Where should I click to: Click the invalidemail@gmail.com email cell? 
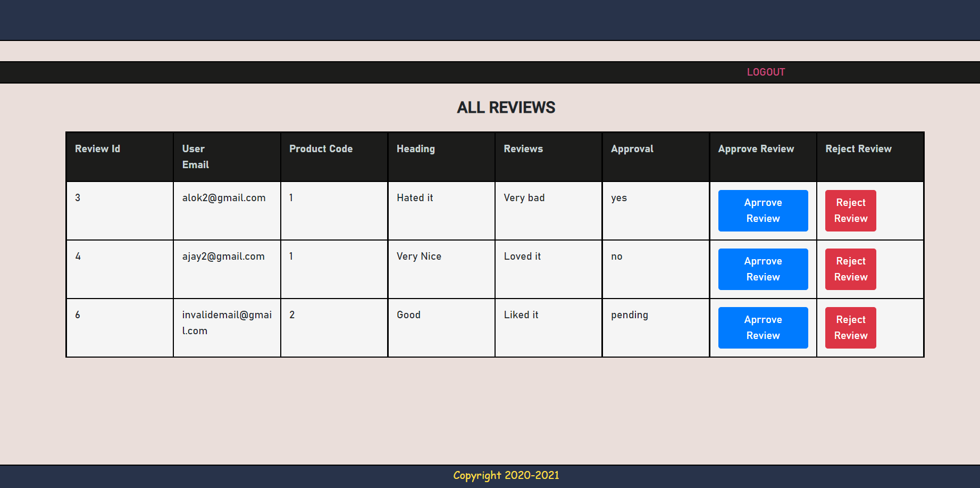[x=227, y=328]
